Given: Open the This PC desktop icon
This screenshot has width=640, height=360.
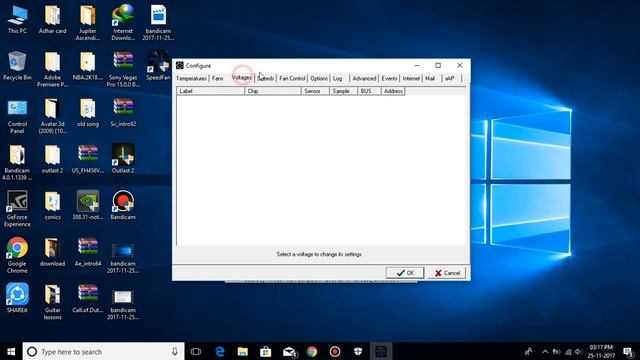Looking at the screenshot, I should pyautogui.click(x=17, y=20).
